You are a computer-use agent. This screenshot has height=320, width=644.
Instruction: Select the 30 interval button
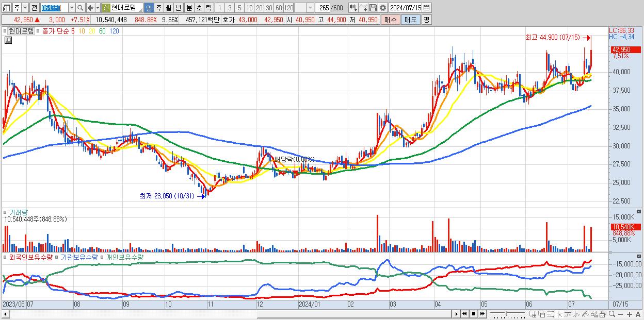coord(269,8)
